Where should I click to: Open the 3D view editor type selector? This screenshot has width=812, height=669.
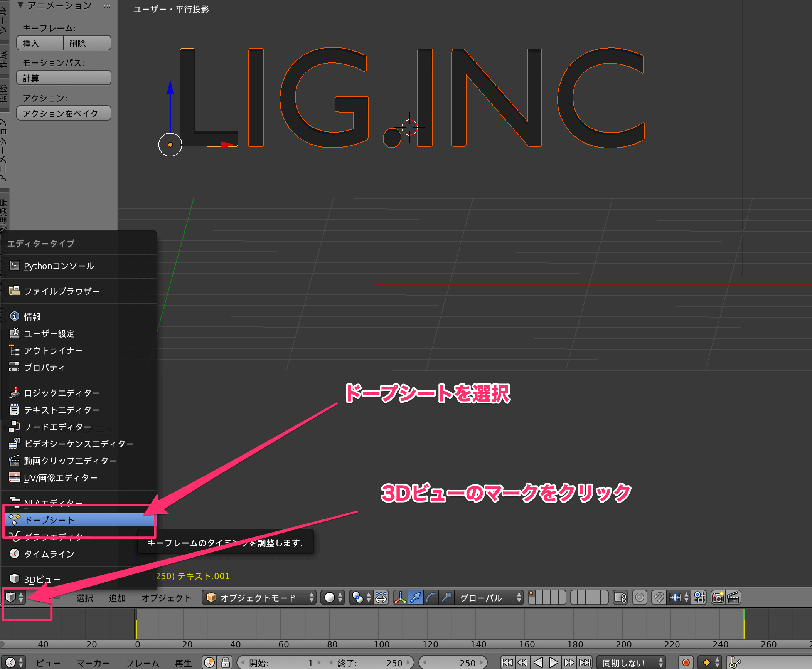pos(15,598)
